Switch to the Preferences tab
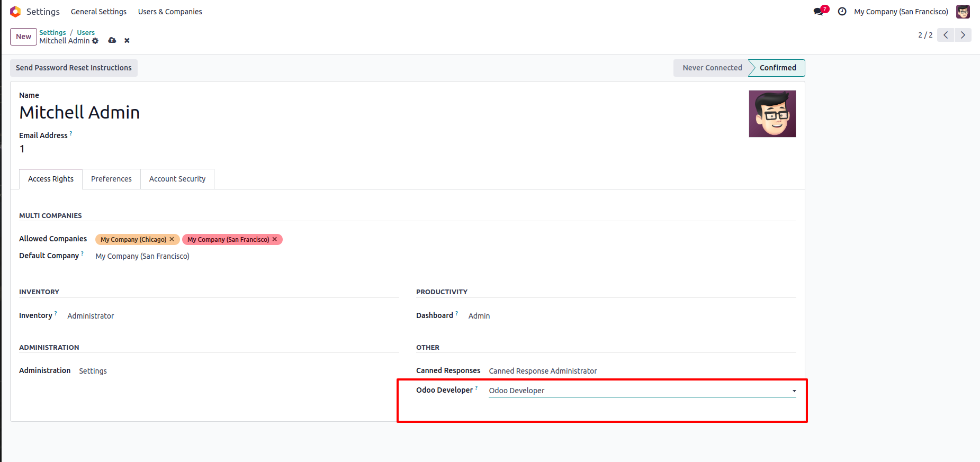 (111, 179)
